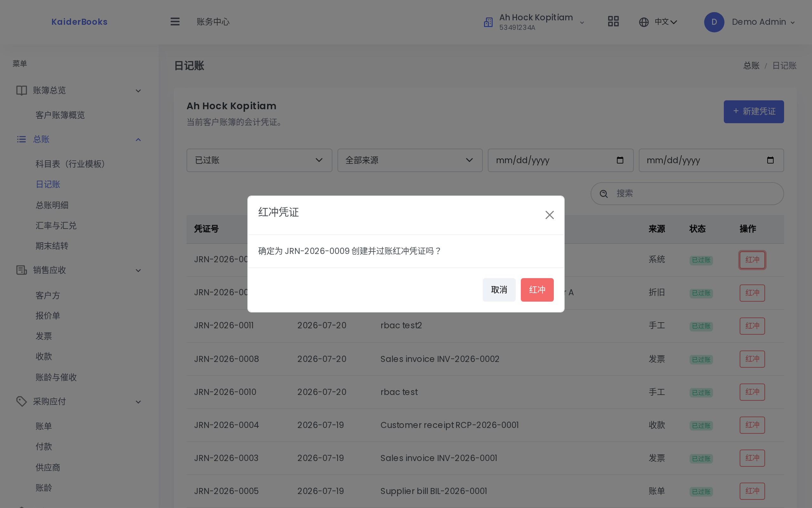Viewport: 812px width, 508px height.
Task: Open 账龄与催收 sidebar item
Action: pyautogui.click(x=56, y=377)
